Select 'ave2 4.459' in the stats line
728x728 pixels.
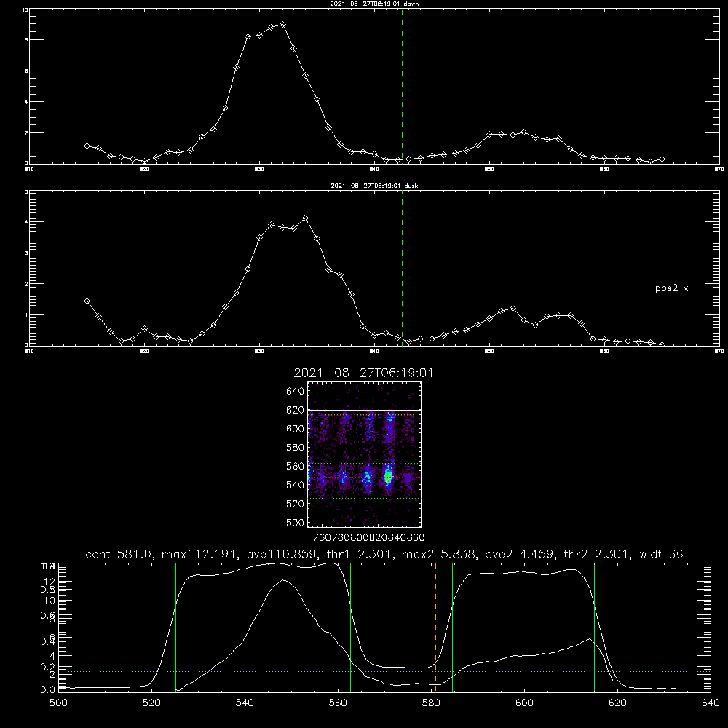coord(519,554)
